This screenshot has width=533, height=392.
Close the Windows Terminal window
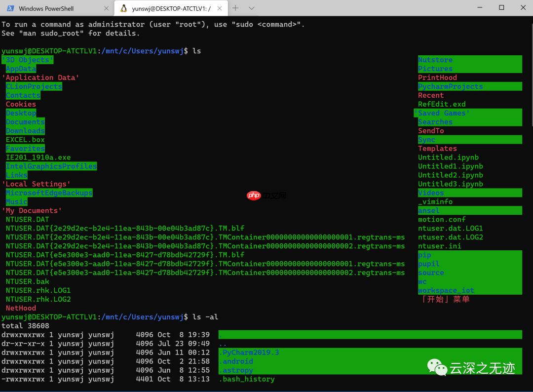pos(522,7)
